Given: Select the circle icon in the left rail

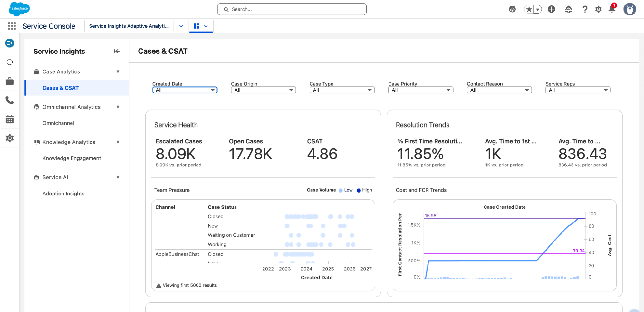Looking at the screenshot, I should coord(10,62).
